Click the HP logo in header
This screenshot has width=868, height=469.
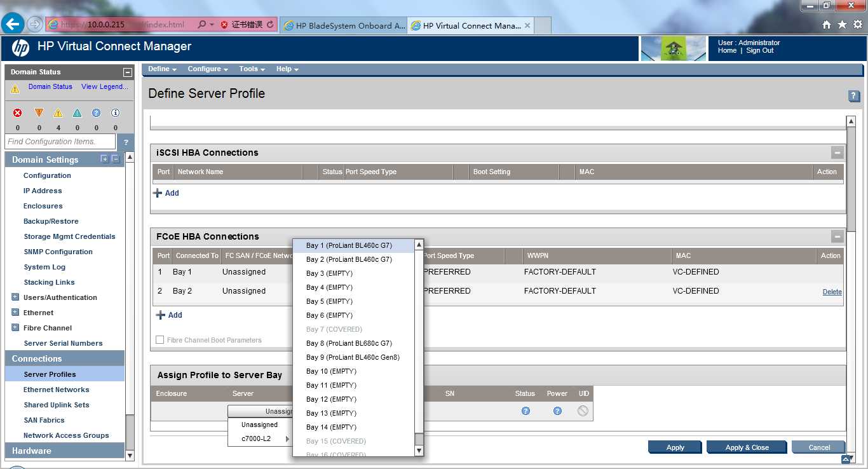[x=20, y=48]
